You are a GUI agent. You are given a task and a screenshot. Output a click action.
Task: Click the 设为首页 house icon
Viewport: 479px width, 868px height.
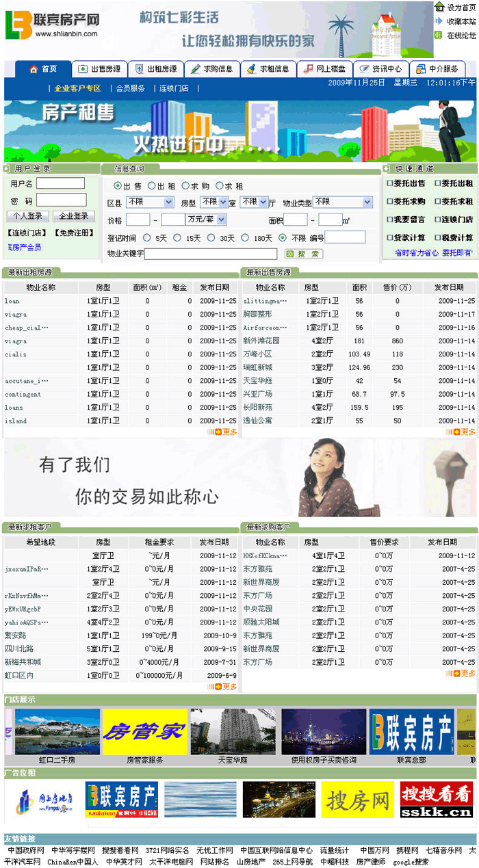[x=439, y=7]
